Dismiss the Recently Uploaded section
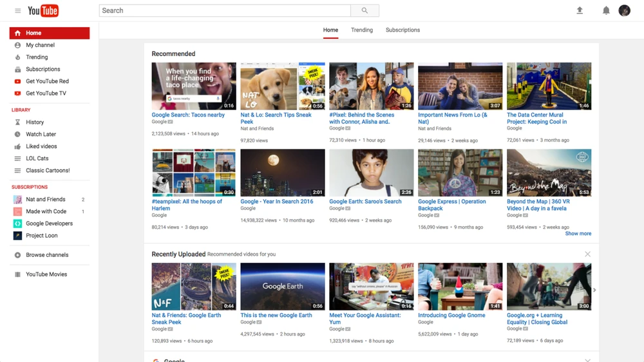Image resolution: width=644 pixels, height=362 pixels. coord(587,254)
